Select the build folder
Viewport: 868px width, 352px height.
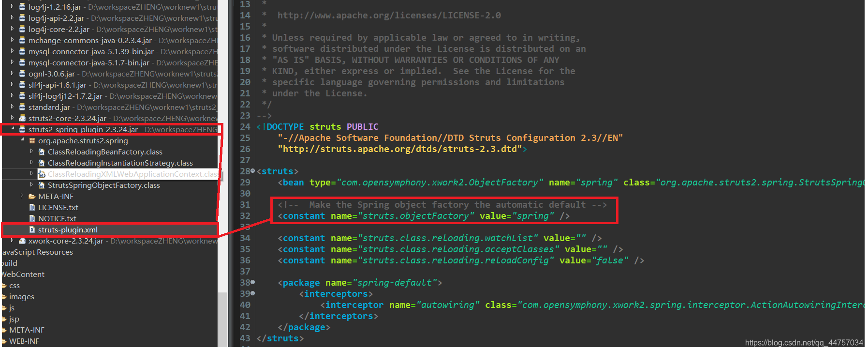(x=9, y=263)
